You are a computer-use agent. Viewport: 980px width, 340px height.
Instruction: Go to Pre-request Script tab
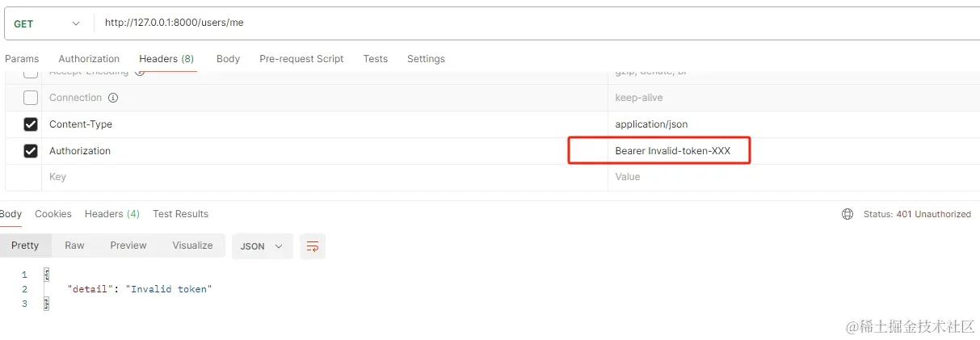[x=301, y=59]
